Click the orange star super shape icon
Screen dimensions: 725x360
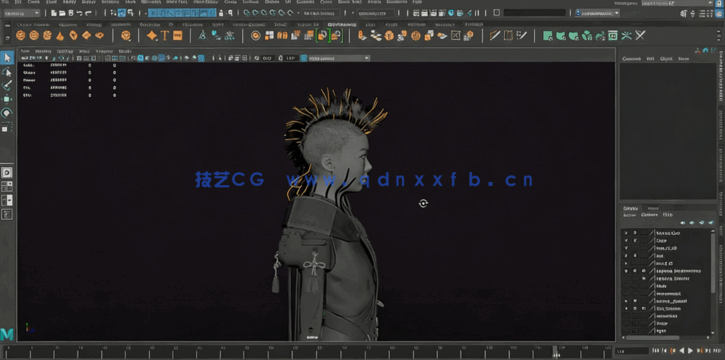[152, 35]
